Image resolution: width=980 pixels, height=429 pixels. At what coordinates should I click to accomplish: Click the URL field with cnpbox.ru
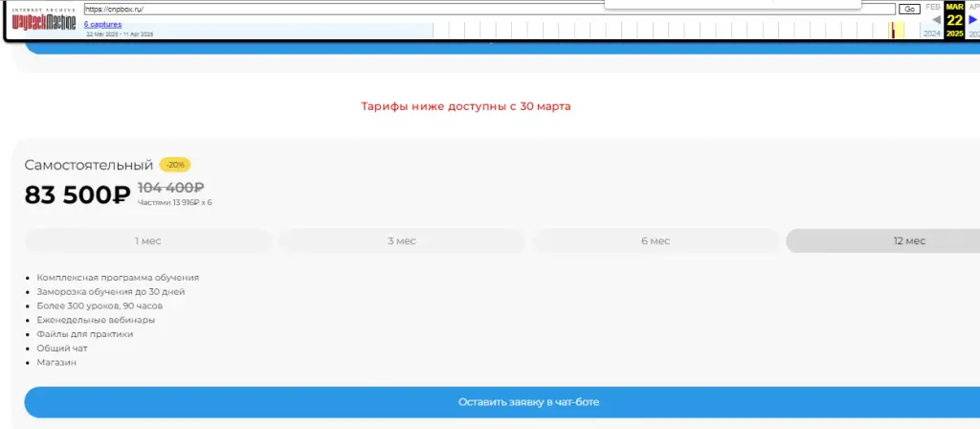pos(489,10)
